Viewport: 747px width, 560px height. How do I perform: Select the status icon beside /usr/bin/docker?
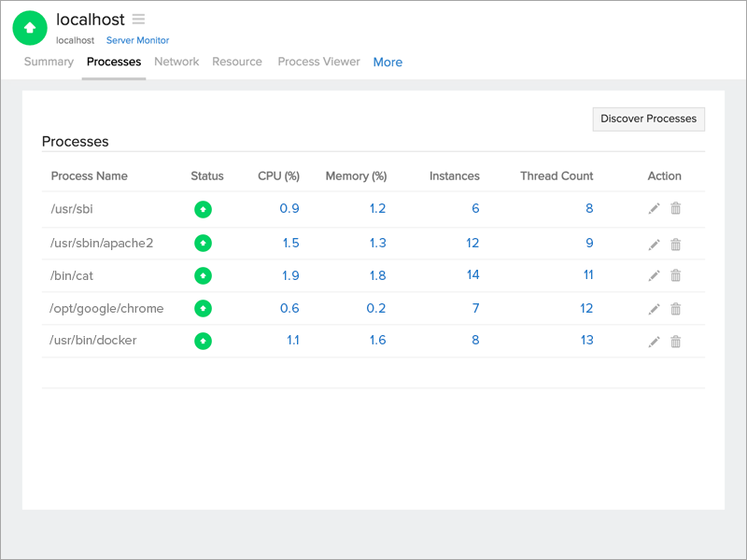pyautogui.click(x=204, y=341)
